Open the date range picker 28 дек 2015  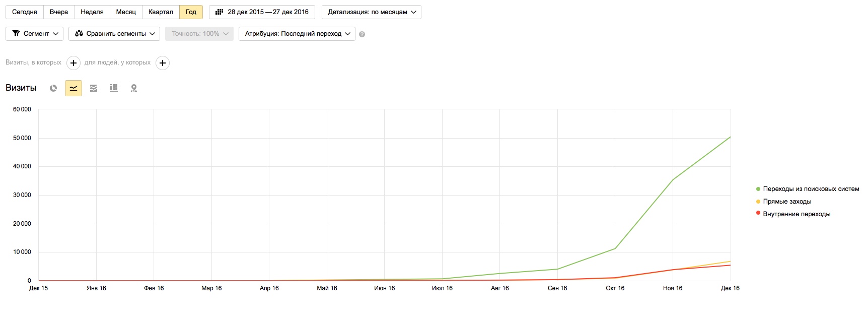(x=262, y=12)
